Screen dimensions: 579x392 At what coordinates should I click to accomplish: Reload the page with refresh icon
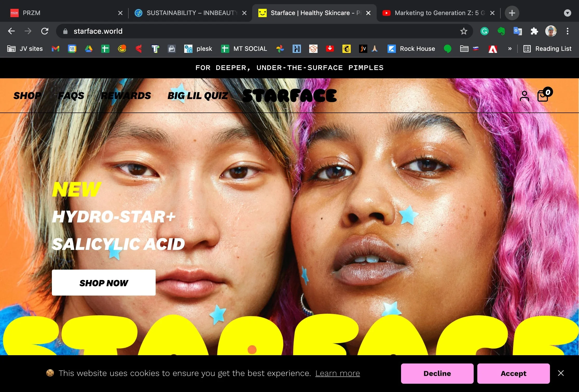[45, 31]
